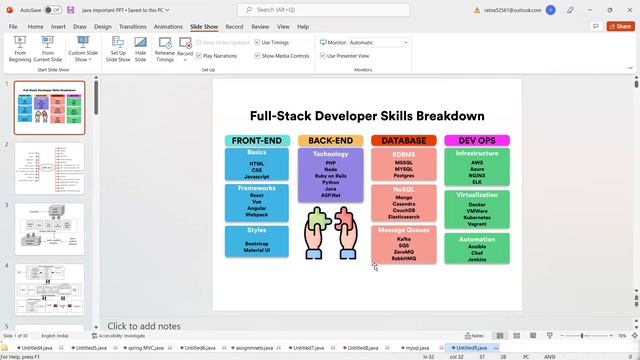This screenshot has width=640, height=360.
Task: Uncheck Play Narrations
Action: [x=198, y=56]
